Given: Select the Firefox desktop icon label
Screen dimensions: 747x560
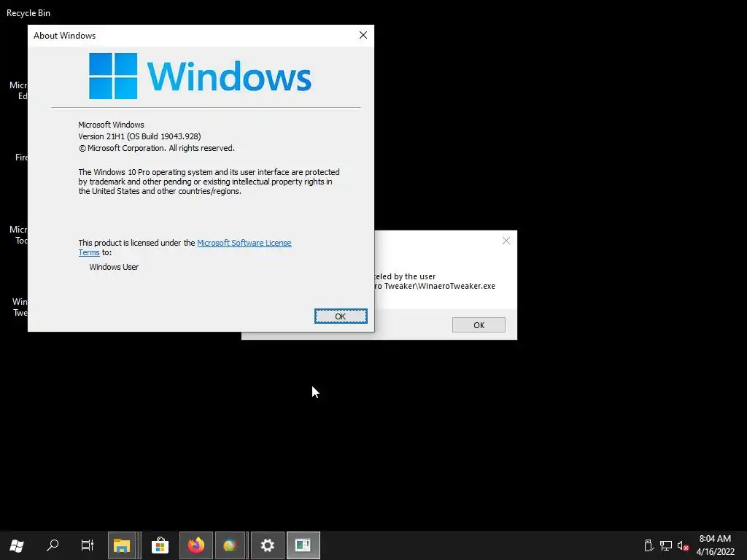Looking at the screenshot, I should [x=21, y=157].
